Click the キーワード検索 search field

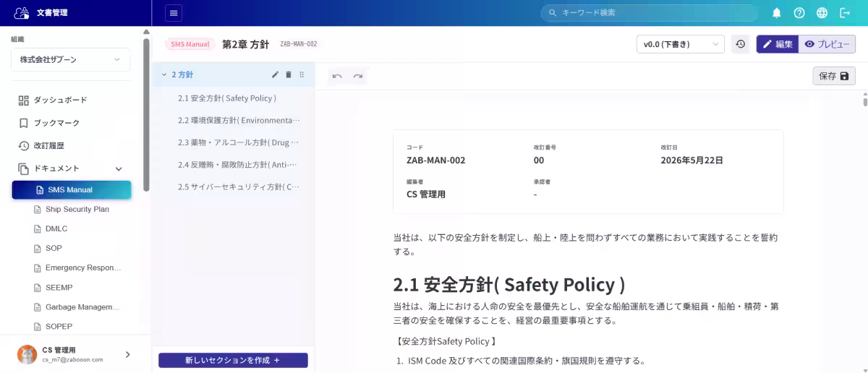[650, 13]
